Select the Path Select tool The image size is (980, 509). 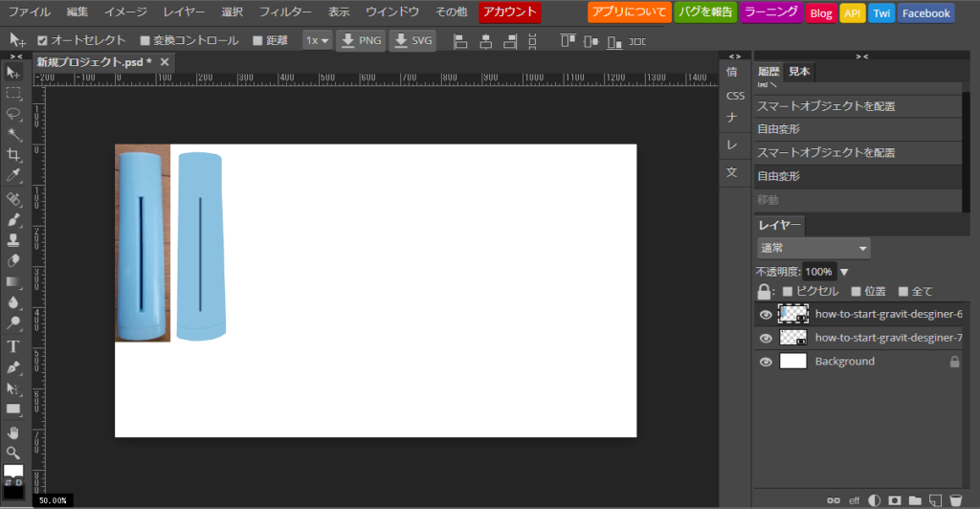[x=13, y=388]
